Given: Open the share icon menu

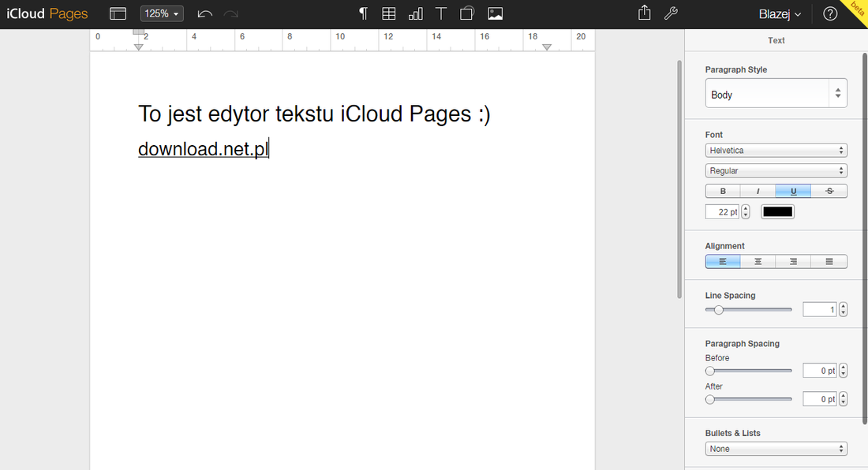Looking at the screenshot, I should point(645,13).
